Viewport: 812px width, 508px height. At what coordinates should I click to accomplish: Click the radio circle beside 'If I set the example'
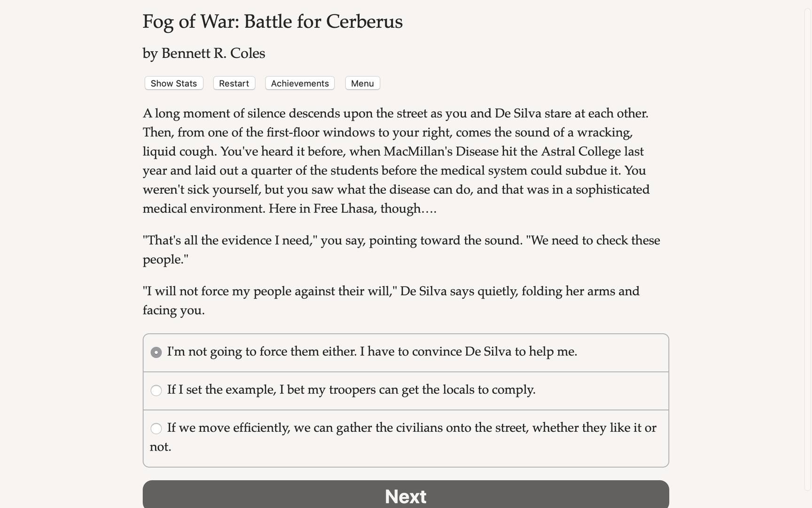156,390
